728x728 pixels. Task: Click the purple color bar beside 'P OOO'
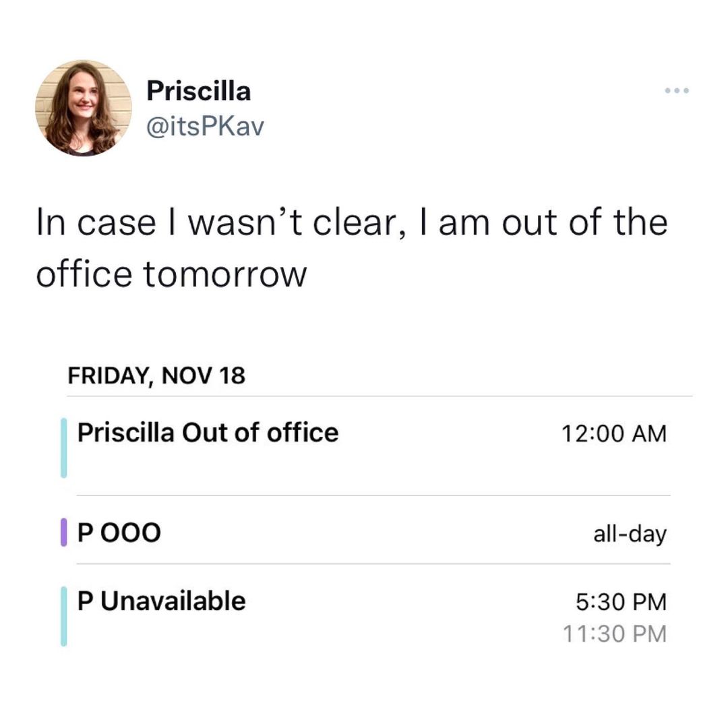point(64,532)
